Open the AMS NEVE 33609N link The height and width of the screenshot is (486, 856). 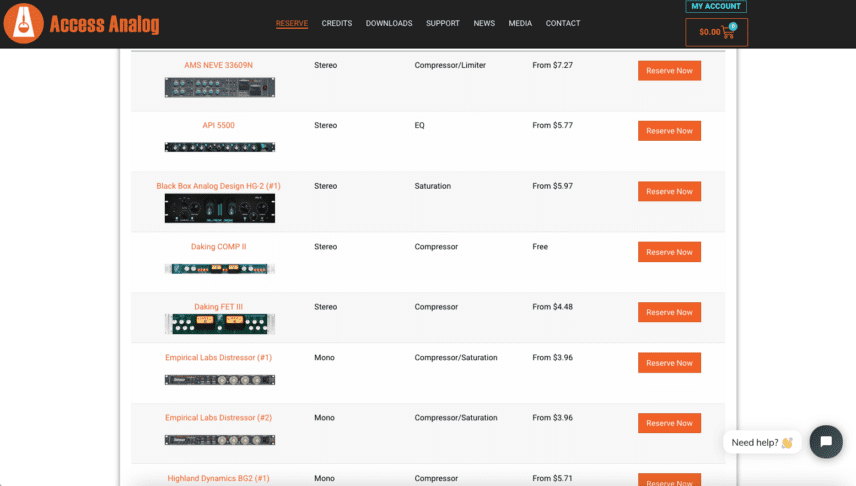(218, 65)
